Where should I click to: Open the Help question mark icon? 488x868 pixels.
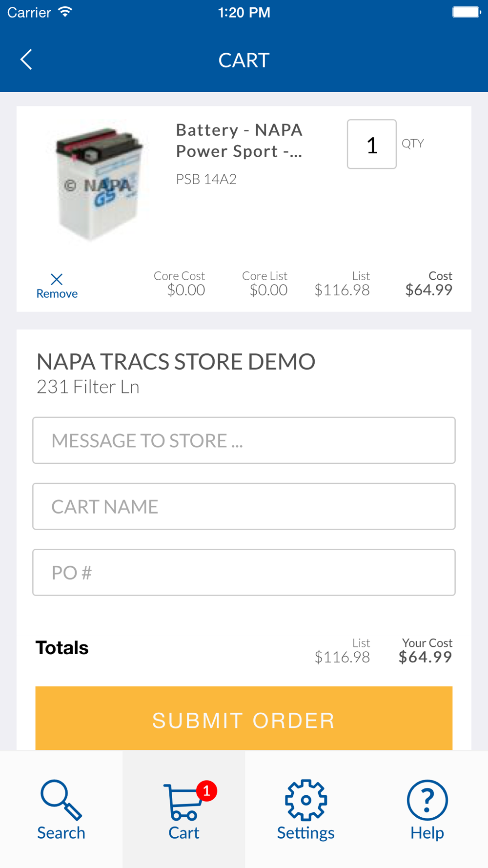pos(427,800)
